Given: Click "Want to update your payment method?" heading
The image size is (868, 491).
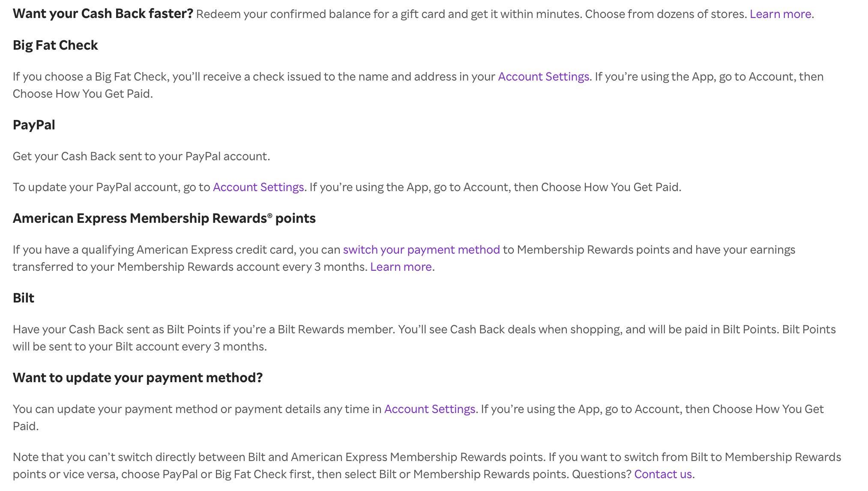Looking at the screenshot, I should point(138,378).
